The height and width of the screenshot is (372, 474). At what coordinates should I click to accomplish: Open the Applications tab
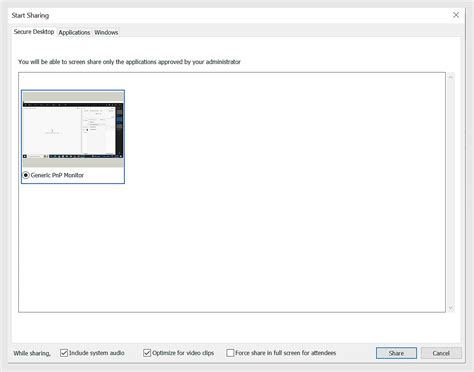[x=74, y=32]
